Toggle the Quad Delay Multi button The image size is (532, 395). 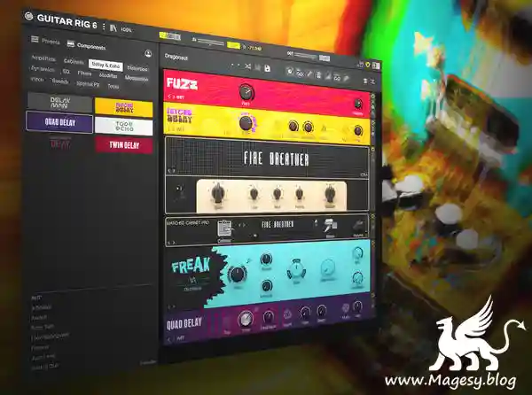click(x=346, y=308)
